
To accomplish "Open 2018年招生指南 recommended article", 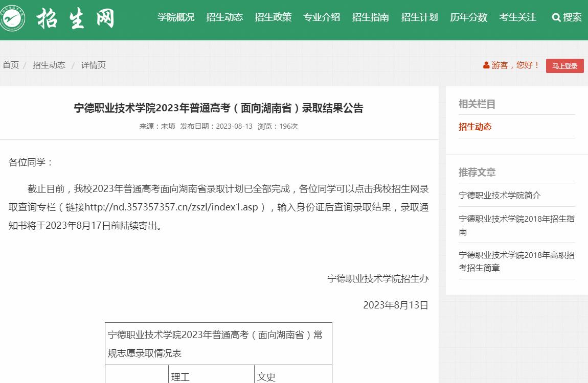I will (x=517, y=225).
